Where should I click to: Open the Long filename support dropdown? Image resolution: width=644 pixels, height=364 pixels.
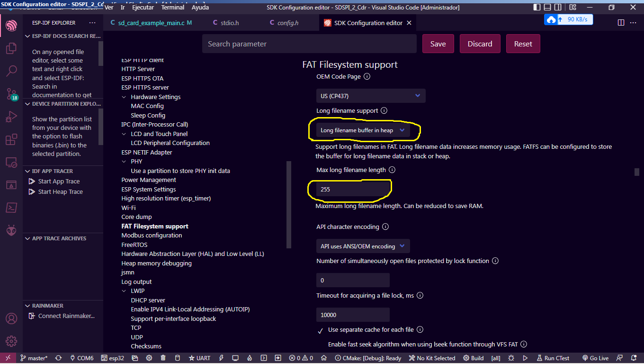pyautogui.click(x=363, y=130)
